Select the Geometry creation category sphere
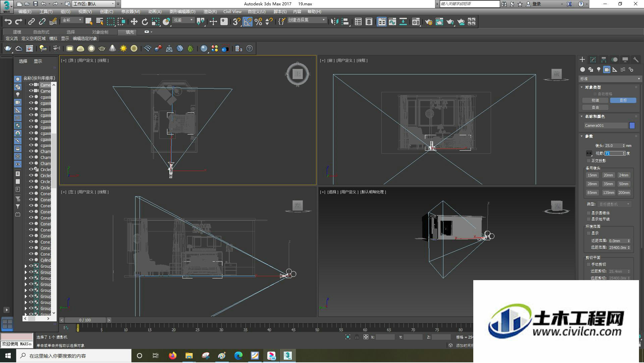Screen dimensions: 644x363 (x=583, y=69)
